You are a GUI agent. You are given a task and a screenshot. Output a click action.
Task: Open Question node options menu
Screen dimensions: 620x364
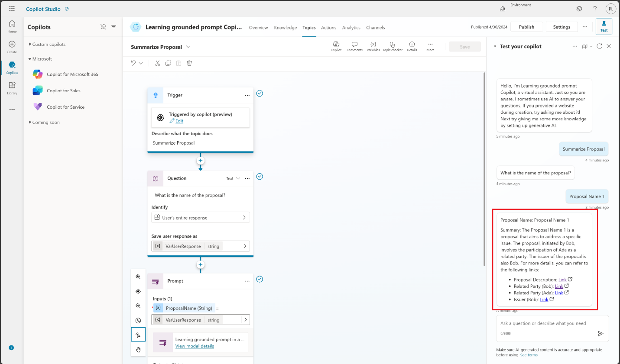pos(247,178)
